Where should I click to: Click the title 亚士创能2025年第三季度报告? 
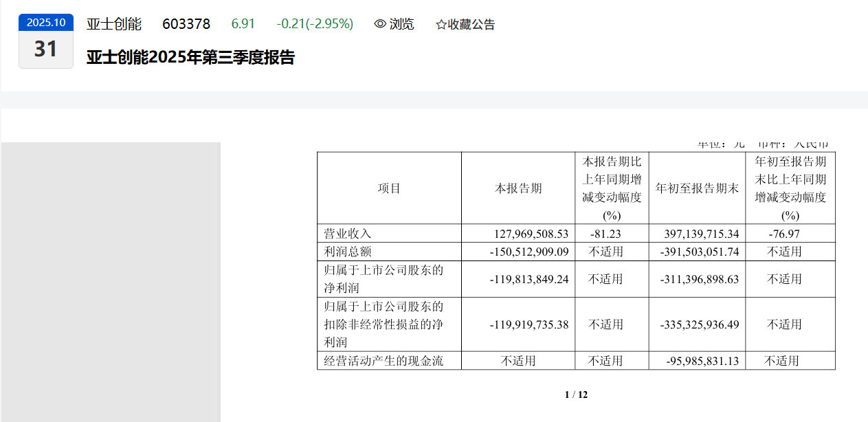click(x=190, y=58)
